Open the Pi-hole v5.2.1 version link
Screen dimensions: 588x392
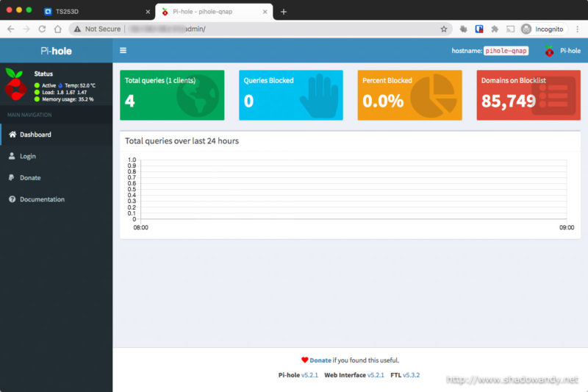point(310,375)
